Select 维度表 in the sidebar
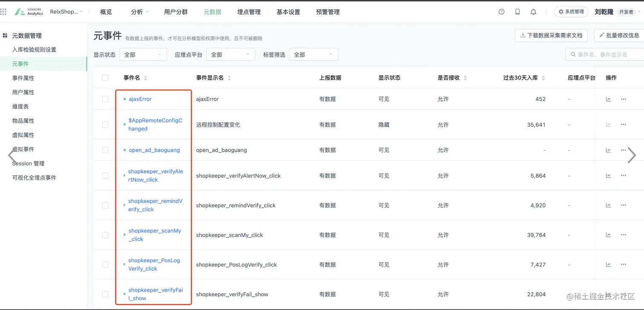Screen dimensions: 644x310 pos(20,107)
